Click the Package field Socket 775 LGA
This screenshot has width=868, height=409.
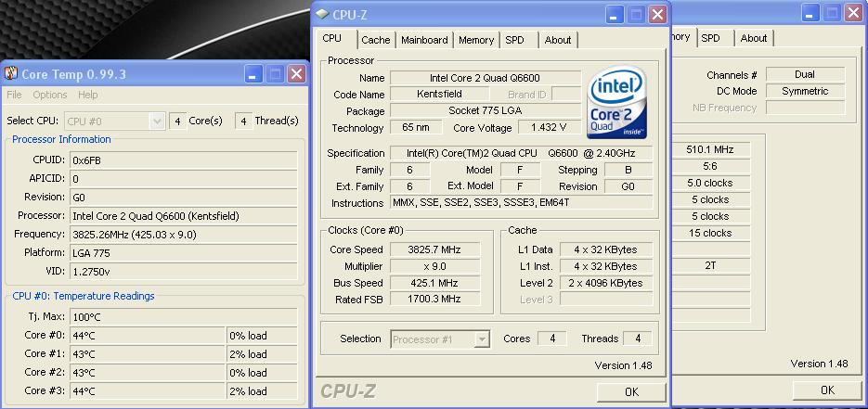(x=486, y=110)
